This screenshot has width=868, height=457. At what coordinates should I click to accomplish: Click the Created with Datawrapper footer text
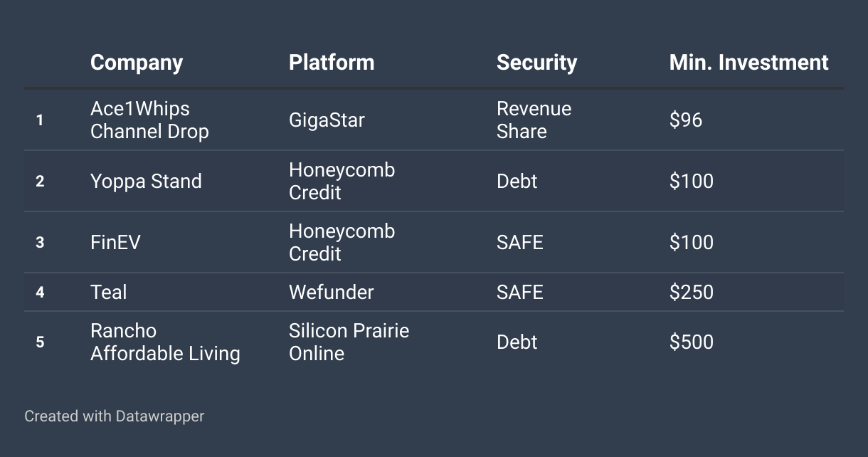pos(114,416)
